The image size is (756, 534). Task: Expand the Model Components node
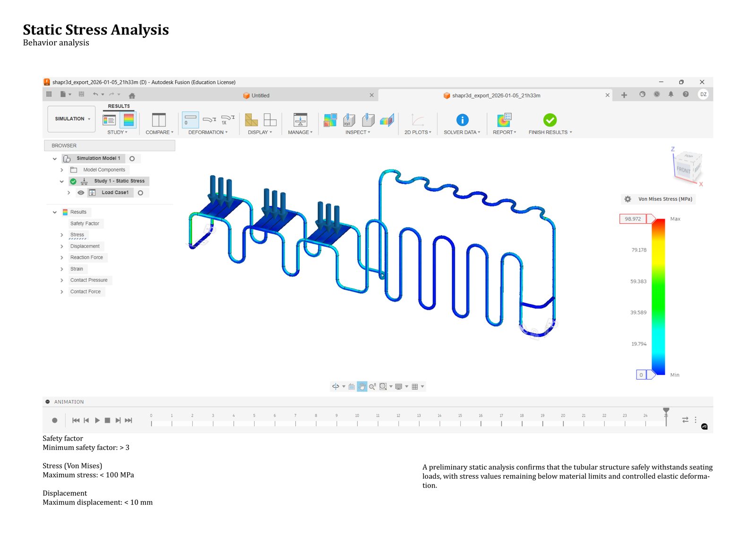(x=61, y=170)
